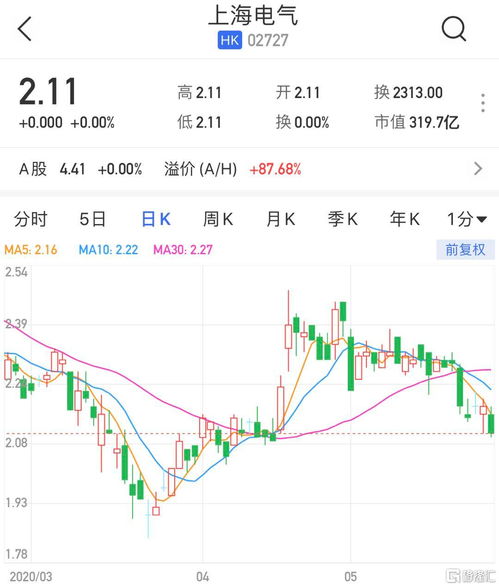Toggle the 前复权 adjustment button

tap(465, 250)
